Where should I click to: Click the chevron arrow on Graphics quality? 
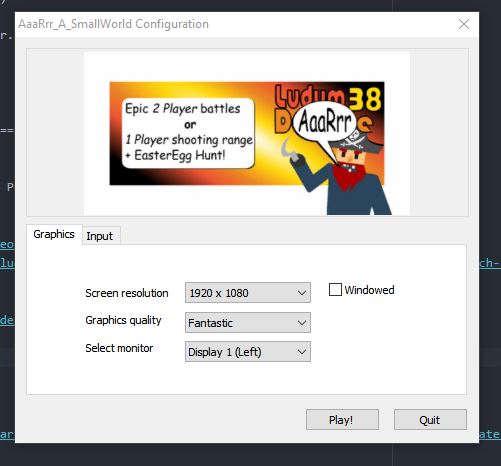click(x=302, y=323)
